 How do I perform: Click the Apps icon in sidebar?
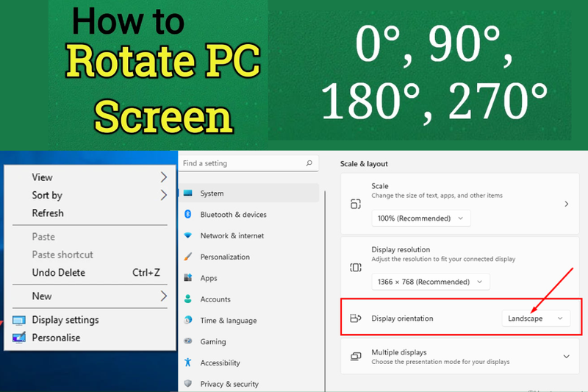pyautogui.click(x=188, y=277)
